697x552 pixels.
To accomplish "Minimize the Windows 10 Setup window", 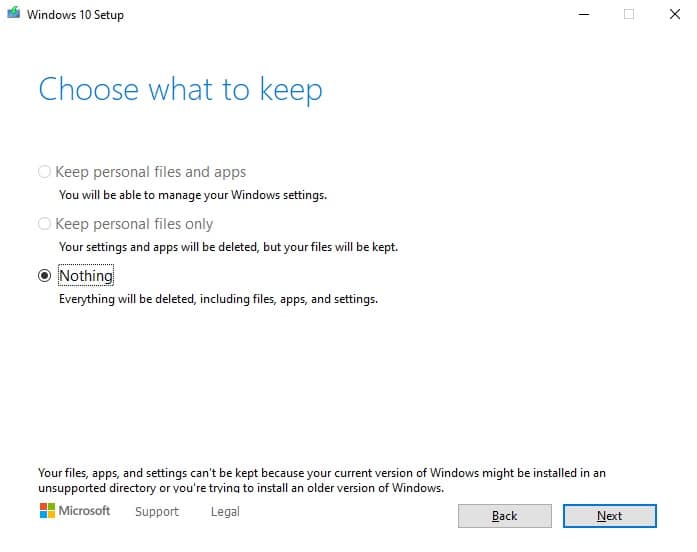I will [583, 14].
